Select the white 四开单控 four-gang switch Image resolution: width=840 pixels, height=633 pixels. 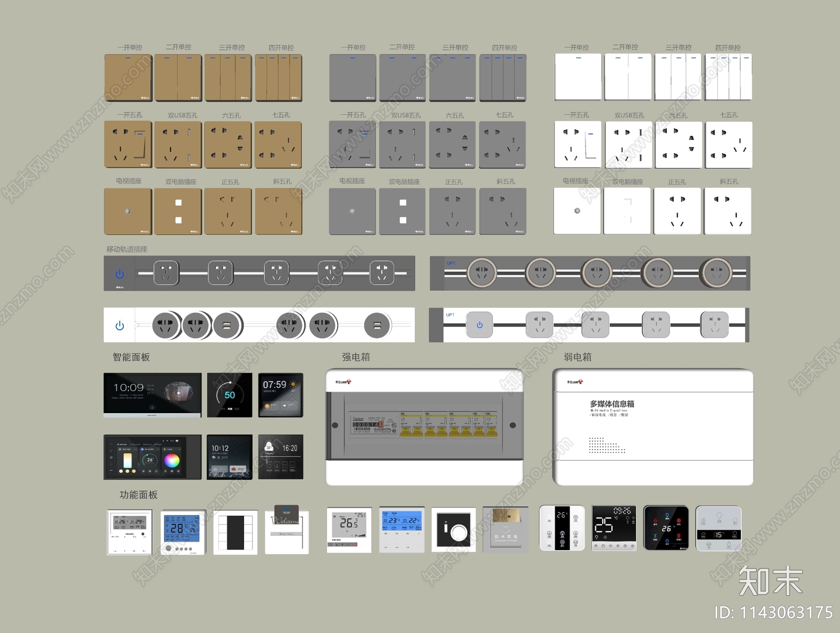tap(728, 77)
